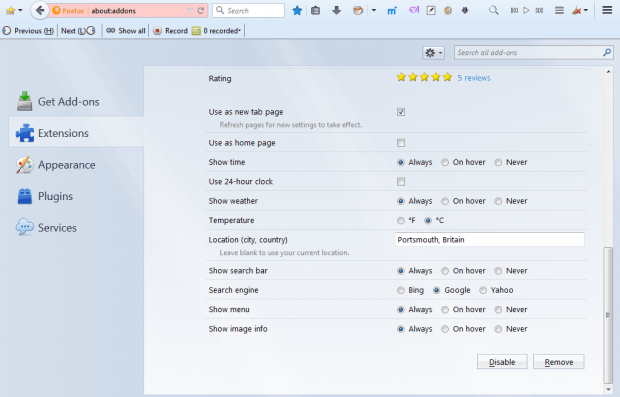Click the star bookmarks menu icon at far left

[x=10, y=11]
